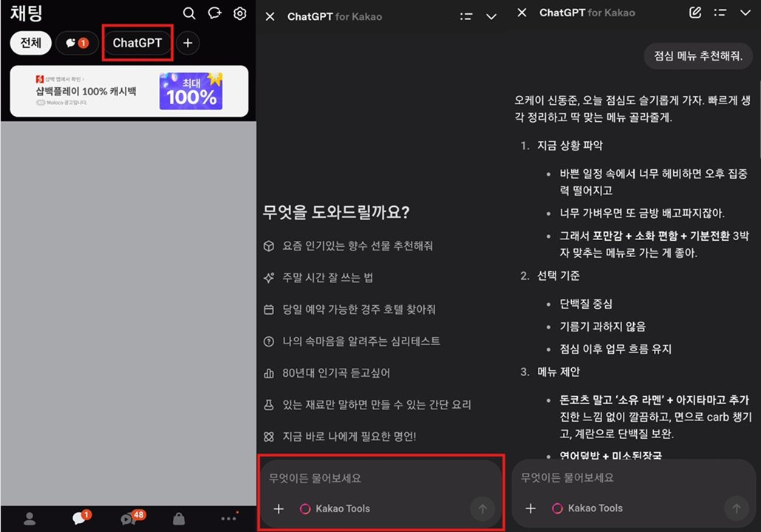
Task: Select suggestion 있는 재료만 말하면 만들 수 있는 간단 요리
Action: pyautogui.click(x=377, y=404)
